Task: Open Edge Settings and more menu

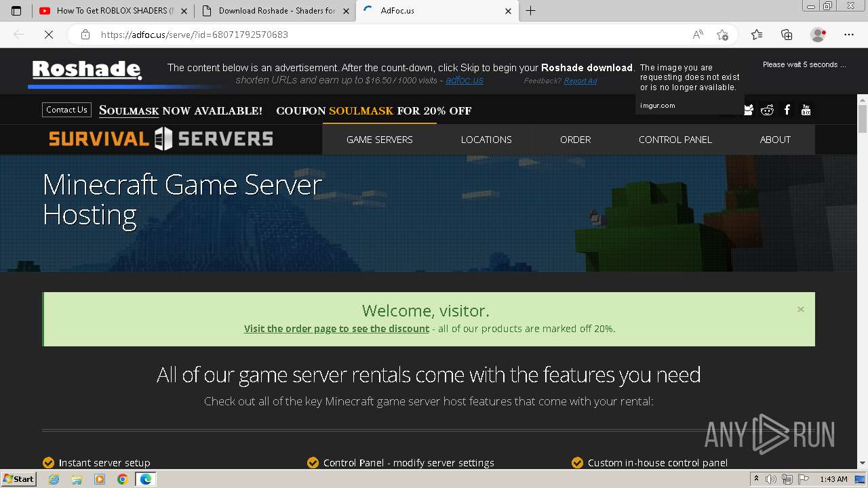Action: point(849,35)
